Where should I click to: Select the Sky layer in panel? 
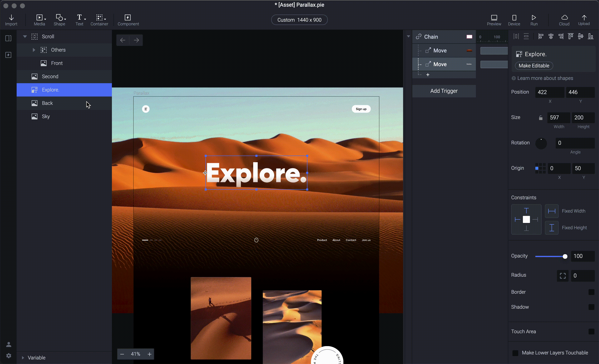click(x=45, y=116)
